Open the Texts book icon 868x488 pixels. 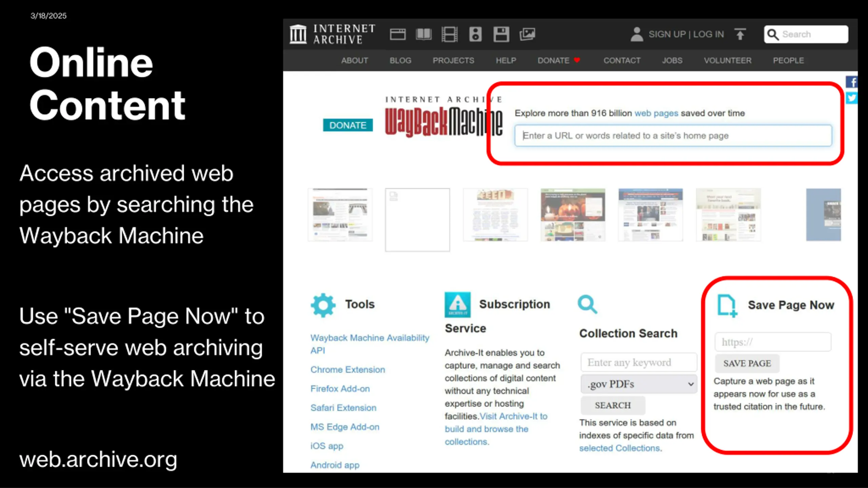coord(423,34)
